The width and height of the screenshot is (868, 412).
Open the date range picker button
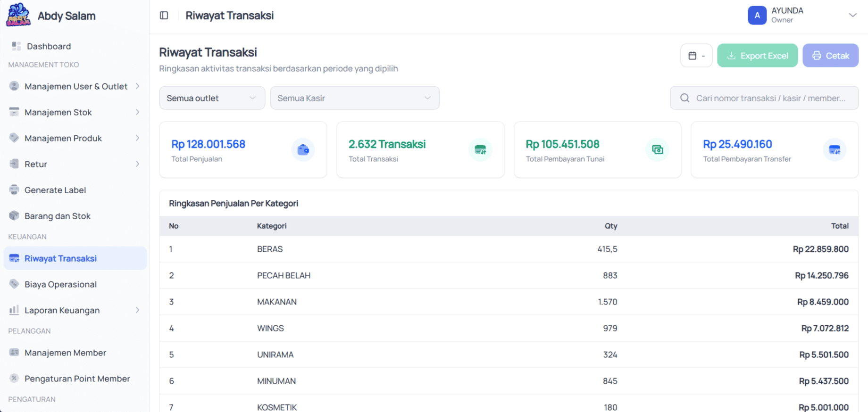coord(696,56)
